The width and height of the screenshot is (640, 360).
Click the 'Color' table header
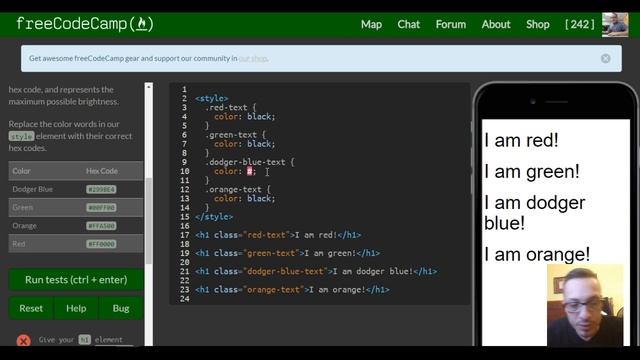point(21,171)
